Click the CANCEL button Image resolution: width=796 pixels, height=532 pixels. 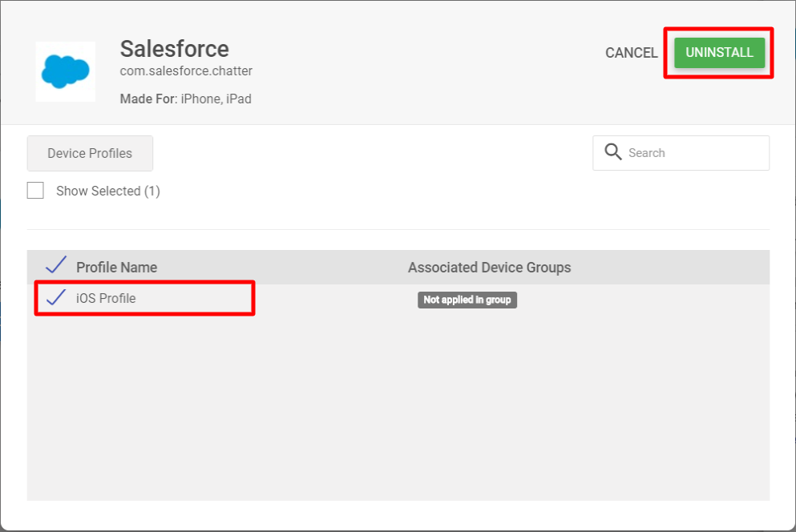[x=631, y=53]
